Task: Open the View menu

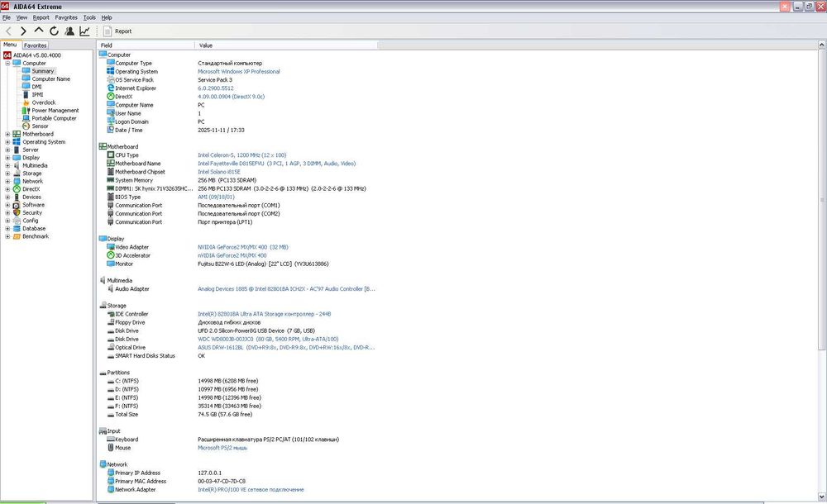Action: pyautogui.click(x=22, y=17)
